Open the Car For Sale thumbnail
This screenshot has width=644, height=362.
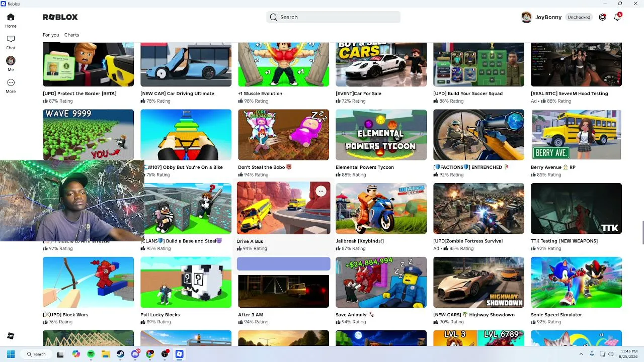coord(381,64)
